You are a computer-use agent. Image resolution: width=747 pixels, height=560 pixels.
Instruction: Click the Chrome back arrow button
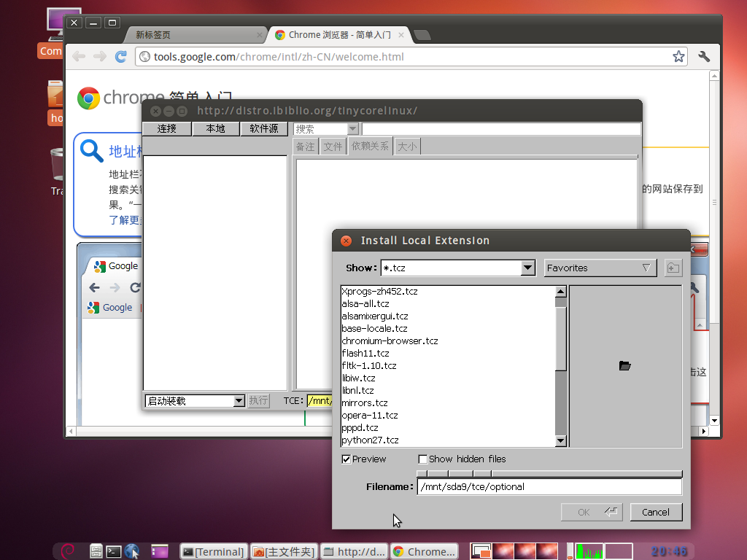pyautogui.click(x=79, y=57)
